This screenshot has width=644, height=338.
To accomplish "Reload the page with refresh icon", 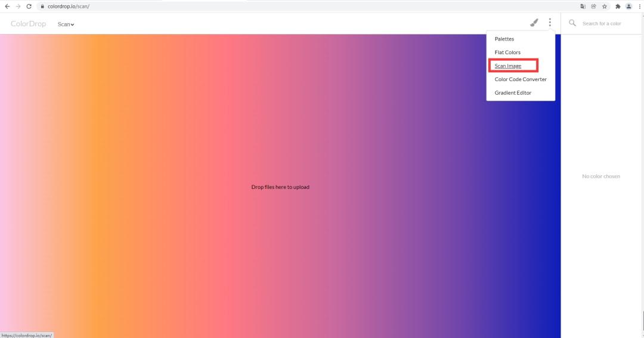I will tap(29, 6).
